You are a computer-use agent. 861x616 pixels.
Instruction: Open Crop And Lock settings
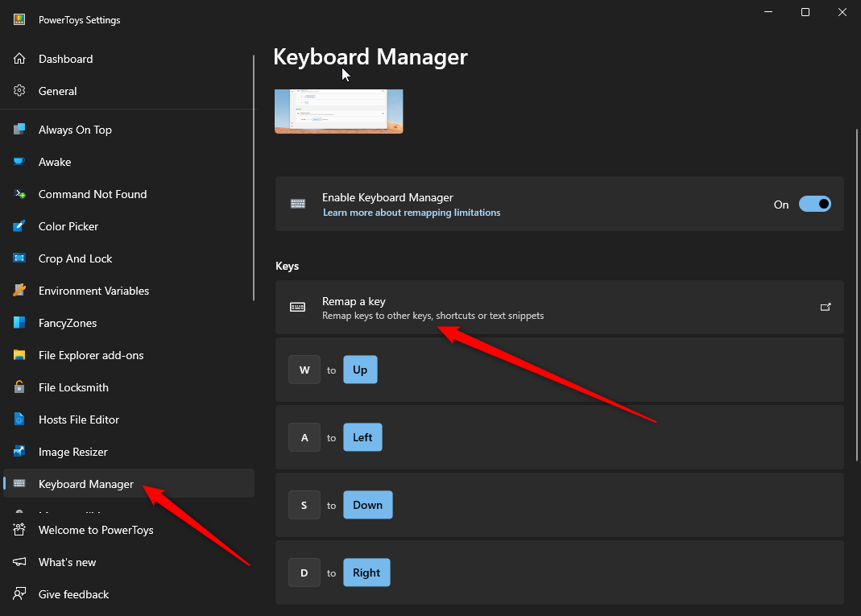75,258
